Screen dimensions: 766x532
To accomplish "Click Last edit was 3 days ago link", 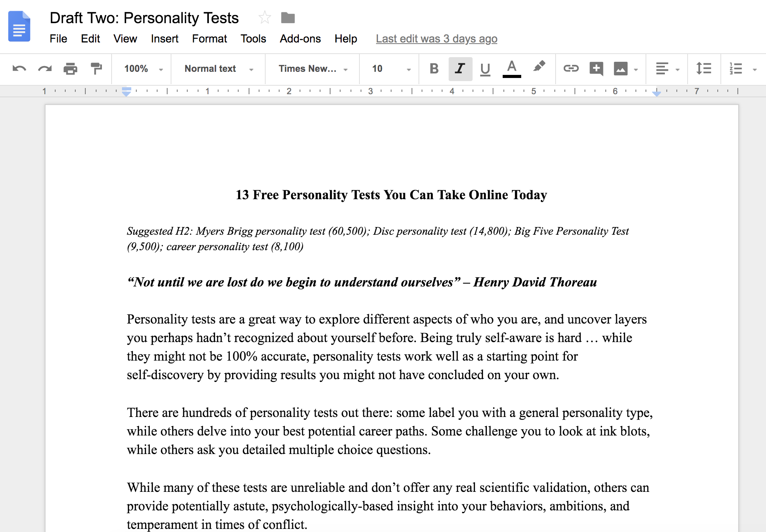I will 436,39.
